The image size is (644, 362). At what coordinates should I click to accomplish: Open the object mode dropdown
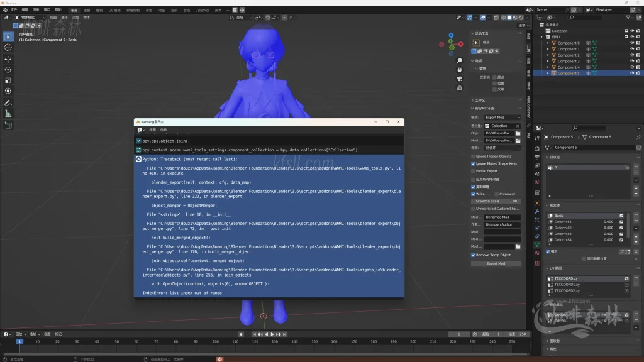[x=29, y=18]
